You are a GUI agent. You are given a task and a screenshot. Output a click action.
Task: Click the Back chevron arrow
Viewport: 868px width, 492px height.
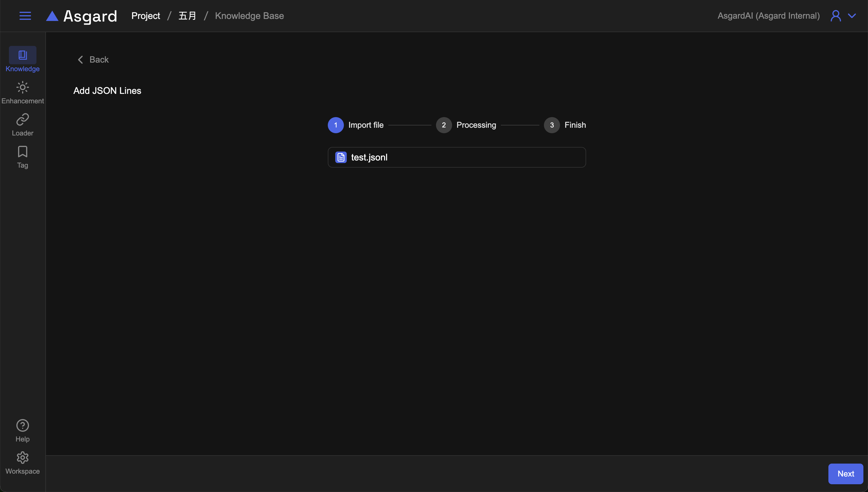[x=80, y=60]
